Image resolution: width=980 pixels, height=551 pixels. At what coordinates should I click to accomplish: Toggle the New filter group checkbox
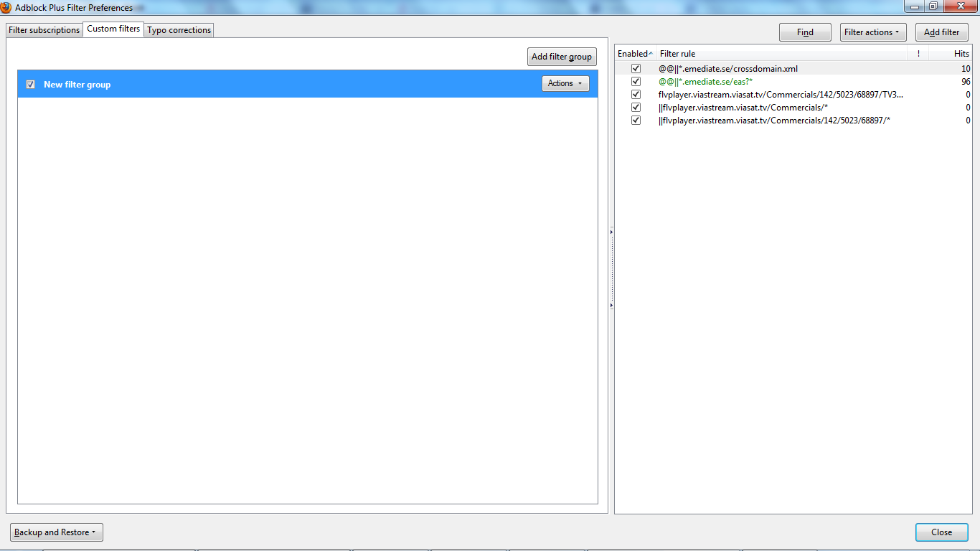click(x=30, y=84)
